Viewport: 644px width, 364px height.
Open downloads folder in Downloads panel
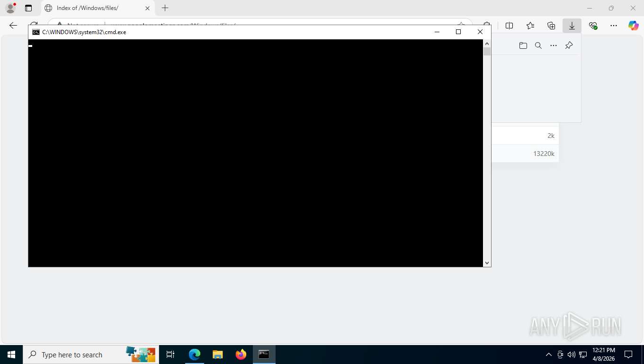pos(523,45)
